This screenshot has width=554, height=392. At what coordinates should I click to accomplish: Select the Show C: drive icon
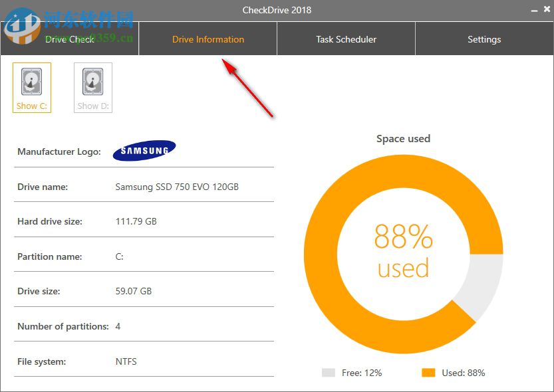pos(32,87)
